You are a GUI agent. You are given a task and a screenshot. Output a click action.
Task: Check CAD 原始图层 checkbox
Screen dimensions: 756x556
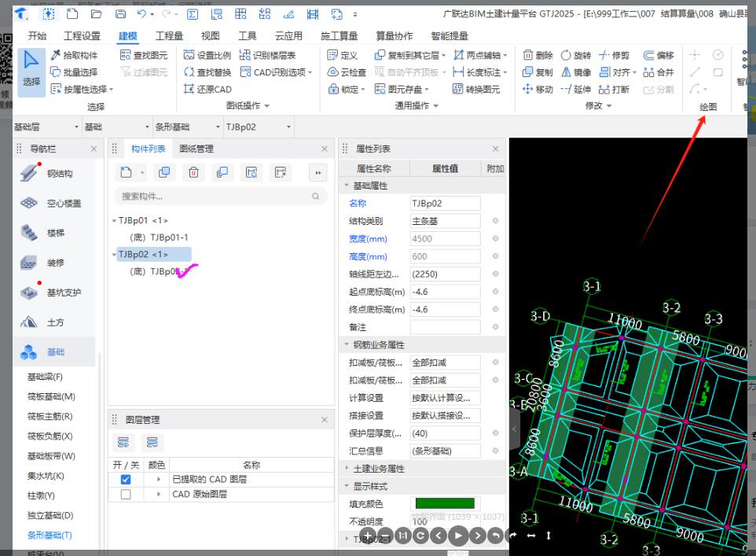point(126,494)
